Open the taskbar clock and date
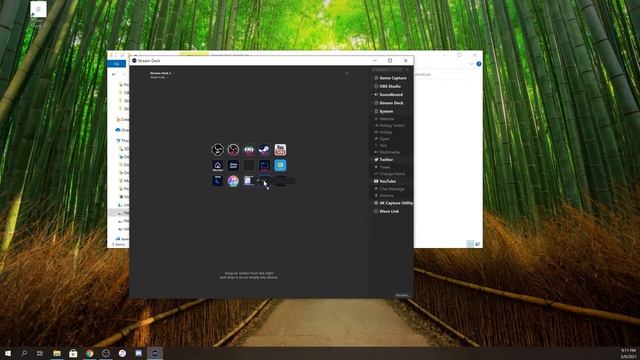This screenshot has height=360, width=640. pos(629,353)
